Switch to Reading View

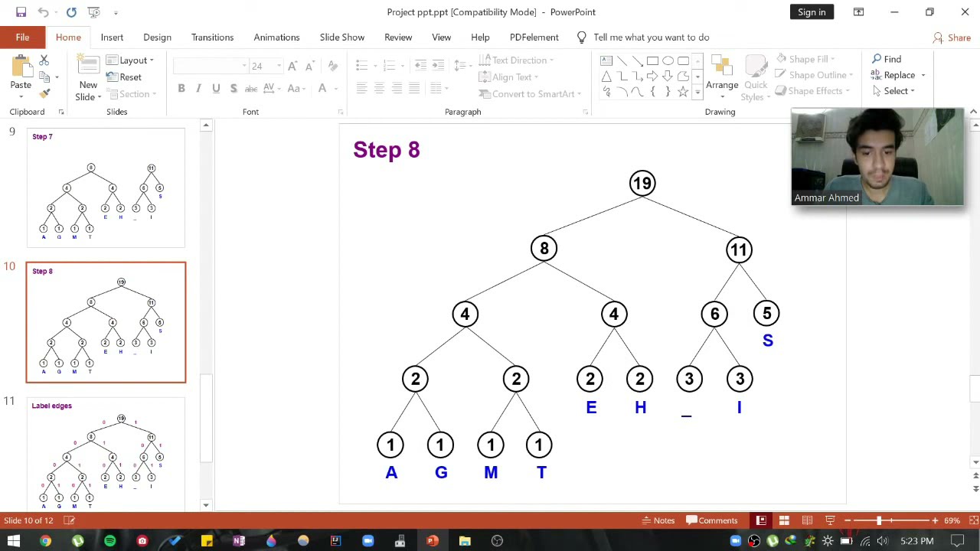coord(807,520)
